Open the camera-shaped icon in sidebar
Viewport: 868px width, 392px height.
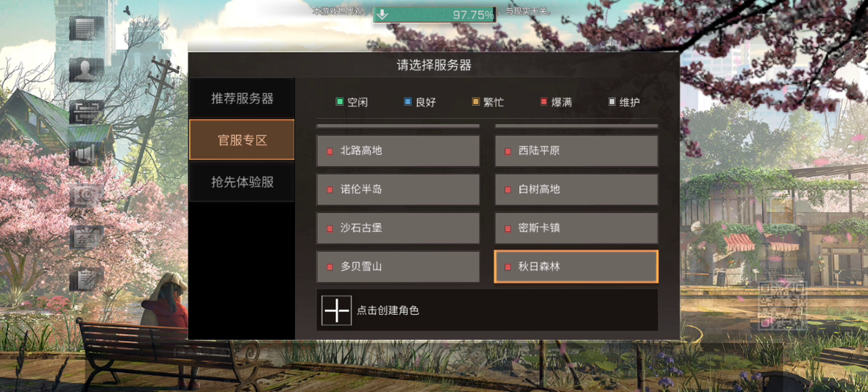(x=86, y=195)
